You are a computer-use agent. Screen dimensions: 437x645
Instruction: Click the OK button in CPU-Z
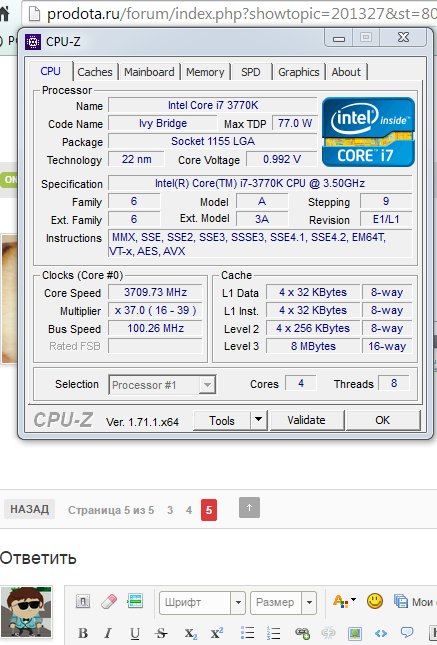383,420
